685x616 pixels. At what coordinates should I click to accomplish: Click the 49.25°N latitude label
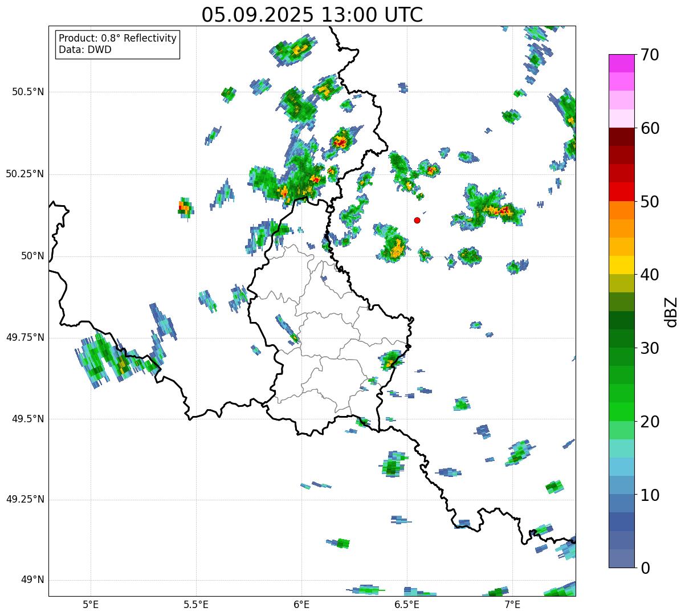coord(25,499)
